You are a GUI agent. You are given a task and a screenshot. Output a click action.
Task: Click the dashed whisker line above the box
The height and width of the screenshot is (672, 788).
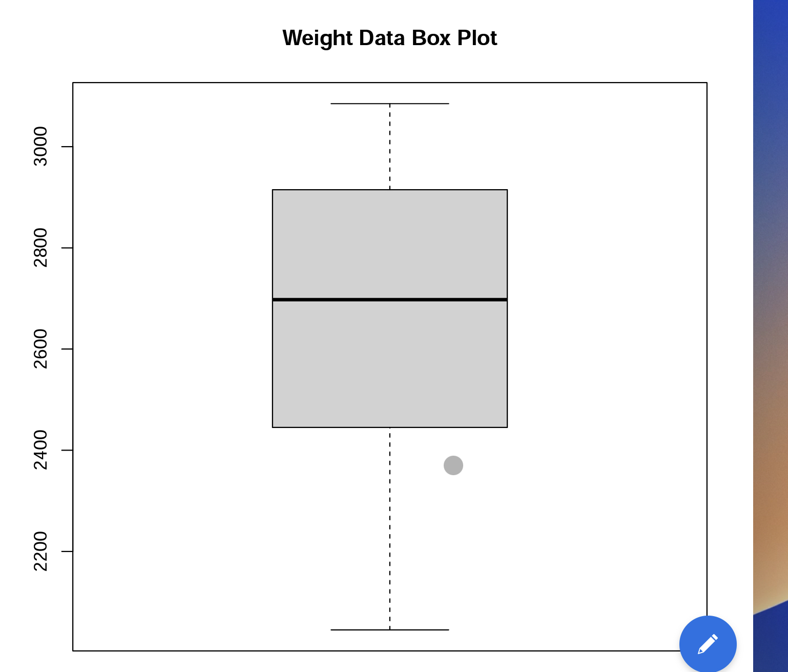coord(390,146)
